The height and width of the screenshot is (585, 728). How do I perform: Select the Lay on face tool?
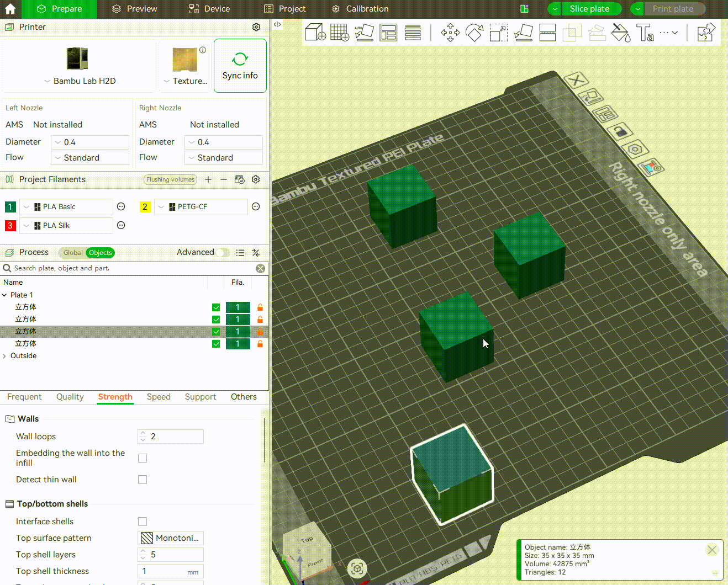click(x=523, y=33)
